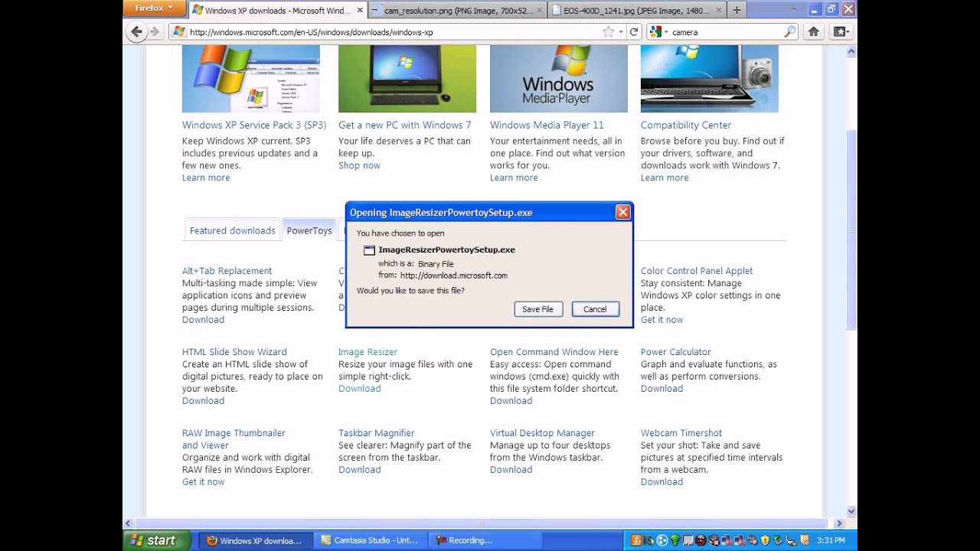
Task: Click Learn more under Windows Media Player 11
Action: [514, 178]
